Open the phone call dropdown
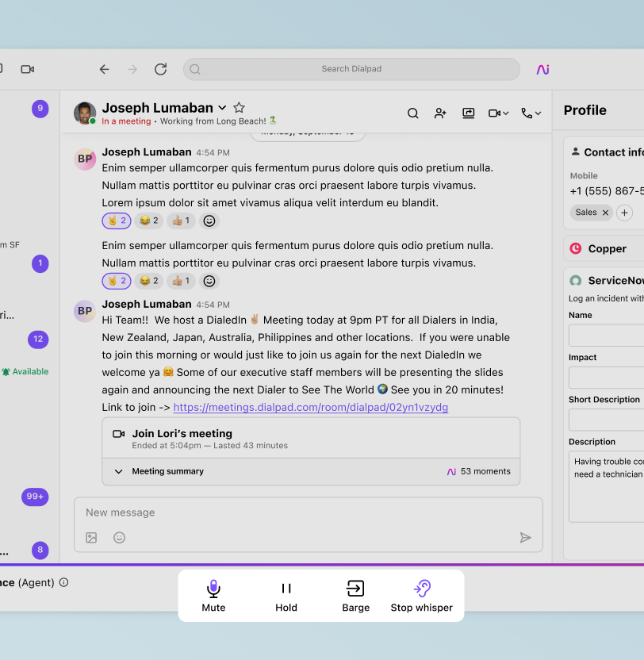The image size is (644, 660). 531,113
